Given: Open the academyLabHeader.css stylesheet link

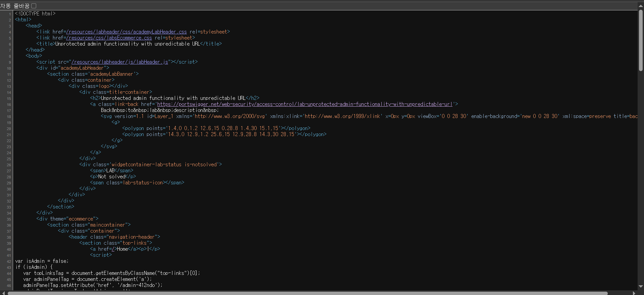Looking at the screenshot, I should point(126,32).
